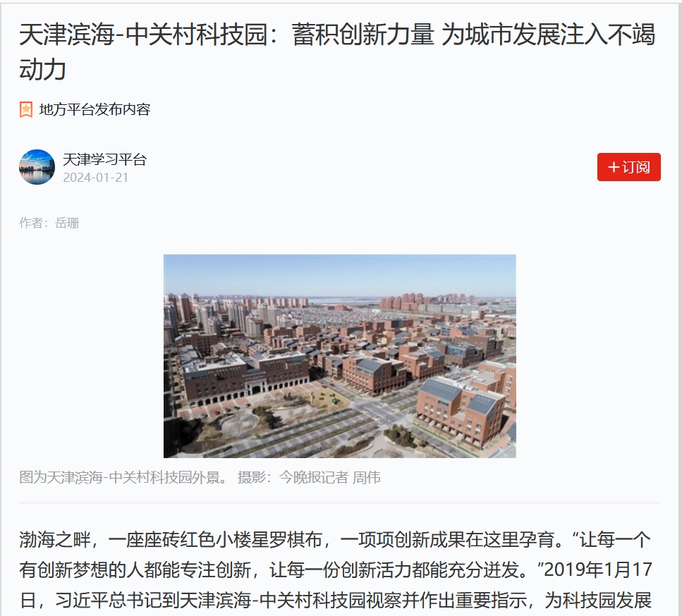Click author name 岳珊
This screenshot has height=616, width=682.
point(67,223)
